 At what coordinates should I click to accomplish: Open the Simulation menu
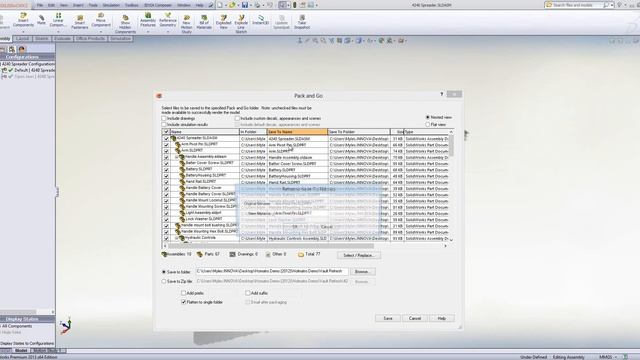111,5
